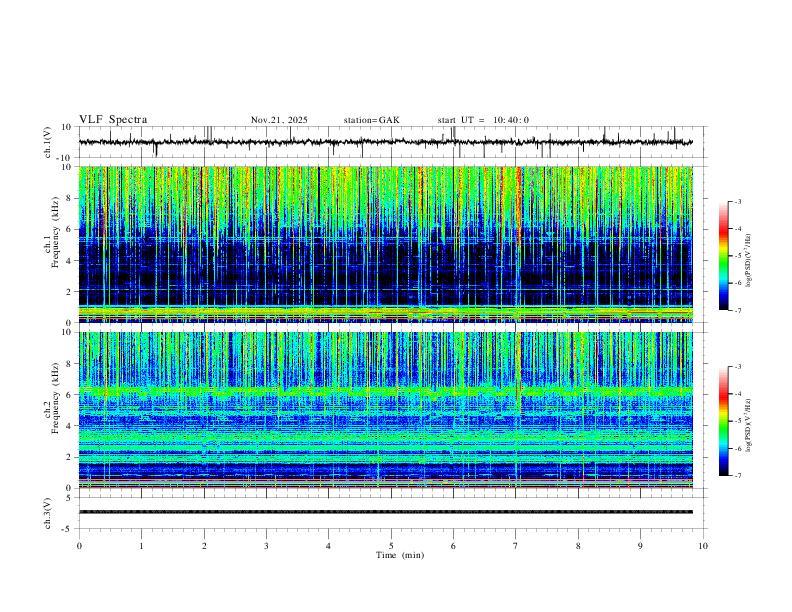Click the ch.2 colorbar "log(PSD)(V²/Hz)" label
The image size is (792, 612).
point(748,426)
